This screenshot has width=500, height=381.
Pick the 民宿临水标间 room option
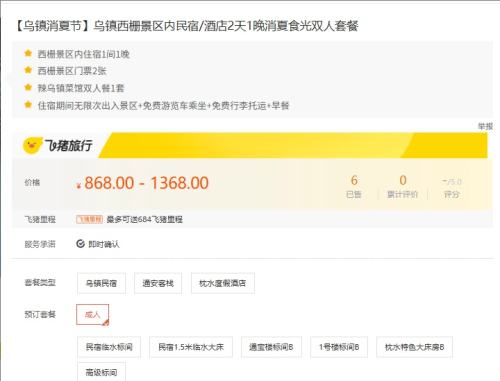pos(109,347)
